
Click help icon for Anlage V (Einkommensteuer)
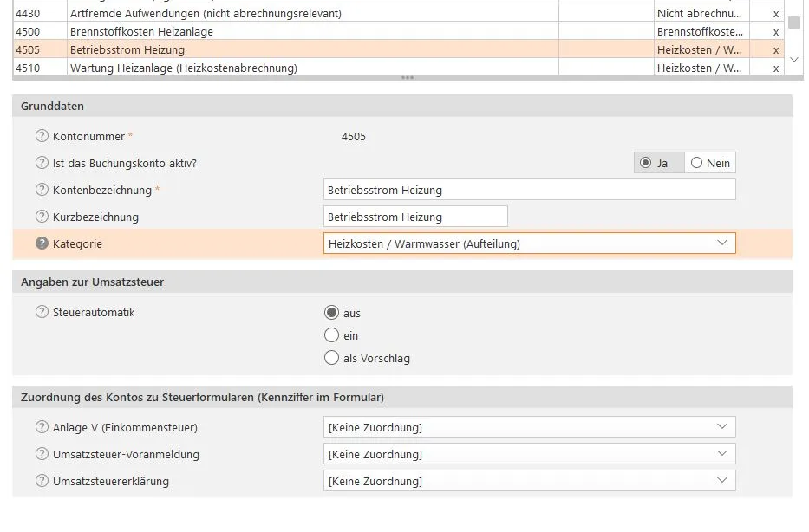pyautogui.click(x=42, y=427)
